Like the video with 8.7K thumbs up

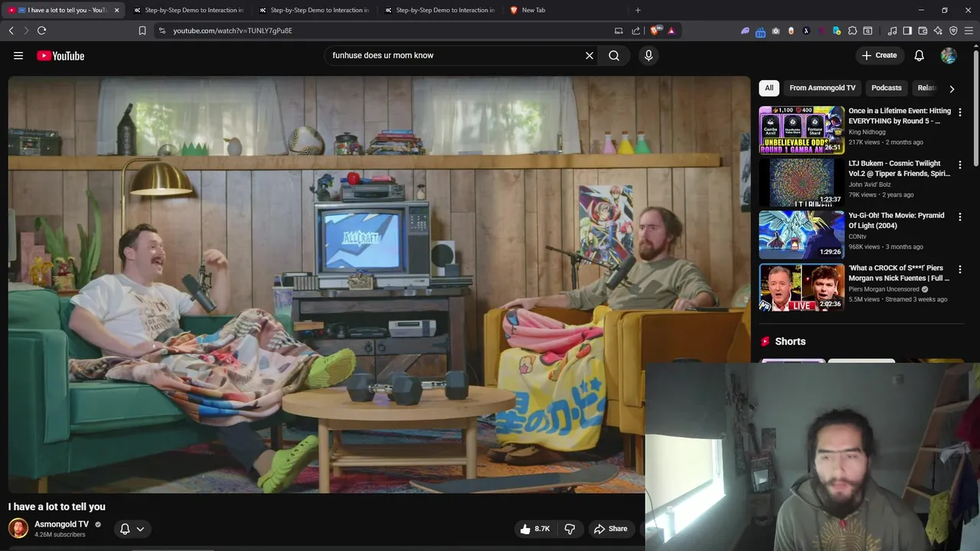coord(535,529)
